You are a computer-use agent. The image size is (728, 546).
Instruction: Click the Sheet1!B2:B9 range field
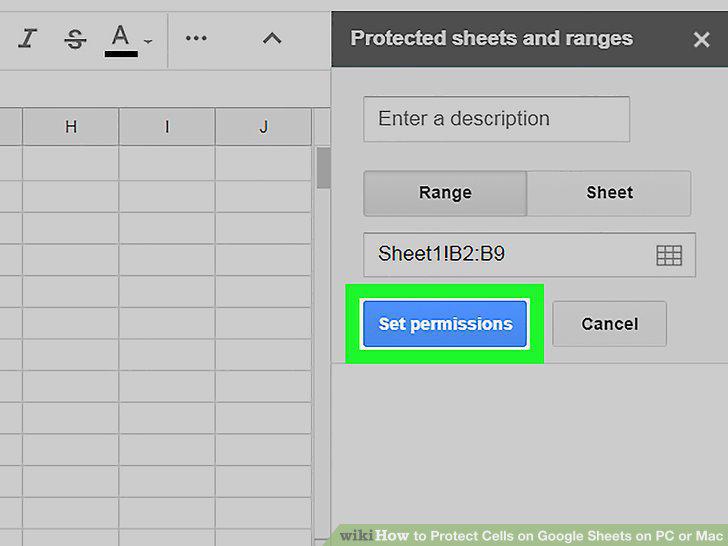pyautogui.click(x=529, y=255)
